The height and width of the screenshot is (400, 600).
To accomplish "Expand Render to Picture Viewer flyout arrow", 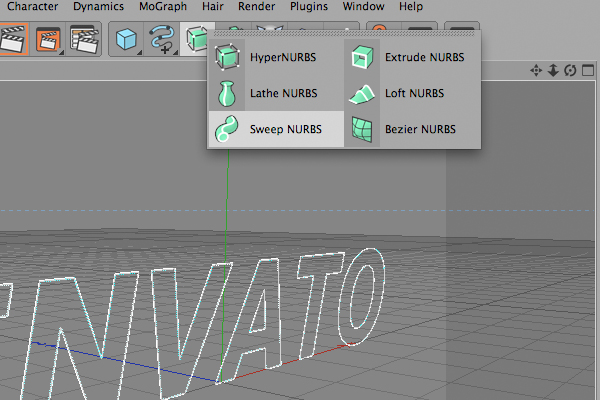I will tap(61, 52).
